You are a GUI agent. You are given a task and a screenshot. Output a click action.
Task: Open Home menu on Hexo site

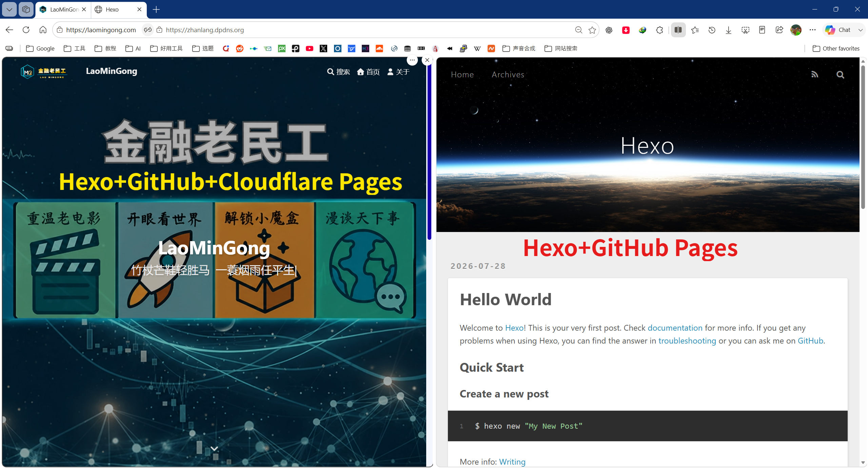pos(462,75)
